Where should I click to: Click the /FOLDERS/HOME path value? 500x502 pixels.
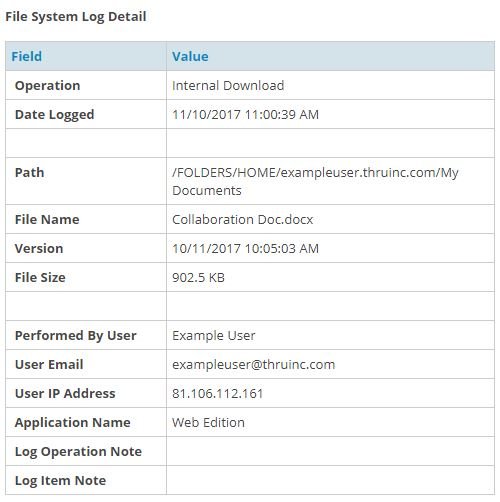point(315,181)
